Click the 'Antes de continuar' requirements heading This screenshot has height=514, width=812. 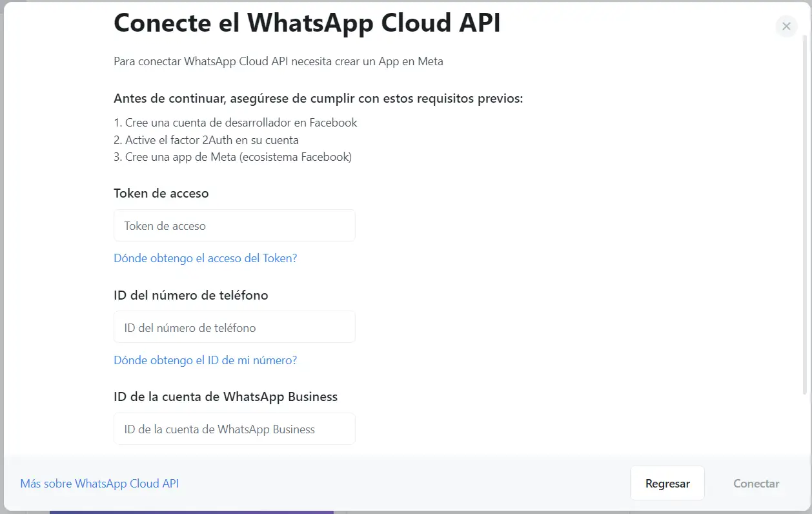pyautogui.click(x=318, y=99)
